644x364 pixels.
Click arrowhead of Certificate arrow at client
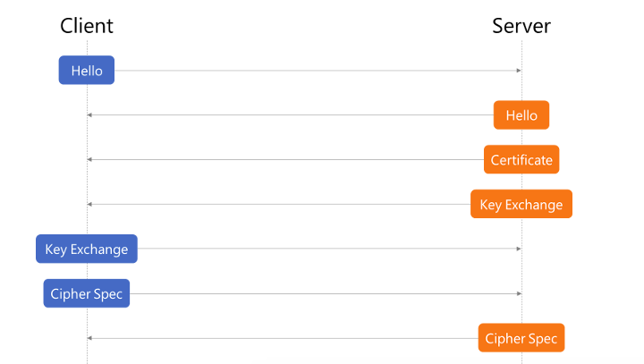(x=89, y=159)
